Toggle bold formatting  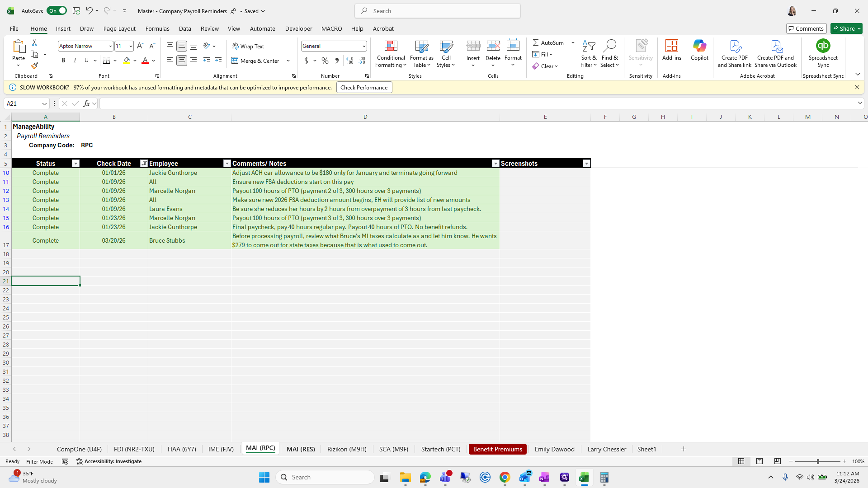coord(63,61)
